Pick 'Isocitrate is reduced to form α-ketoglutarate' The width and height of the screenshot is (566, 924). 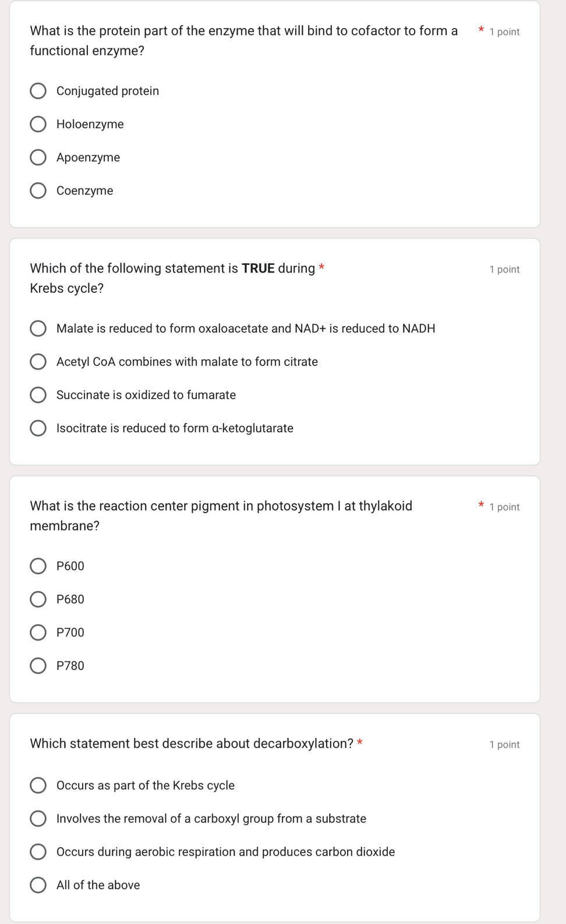(x=38, y=428)
